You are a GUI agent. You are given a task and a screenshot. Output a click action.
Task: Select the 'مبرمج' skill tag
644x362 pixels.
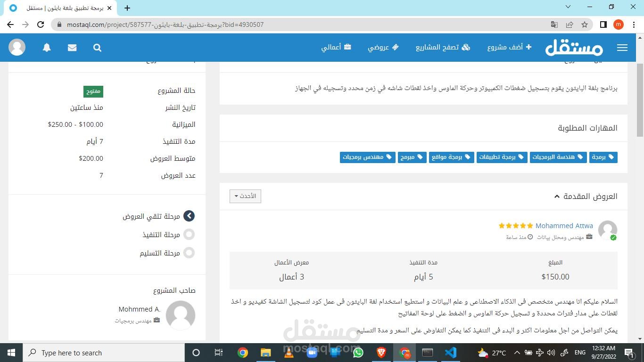(x=412, y=157)
